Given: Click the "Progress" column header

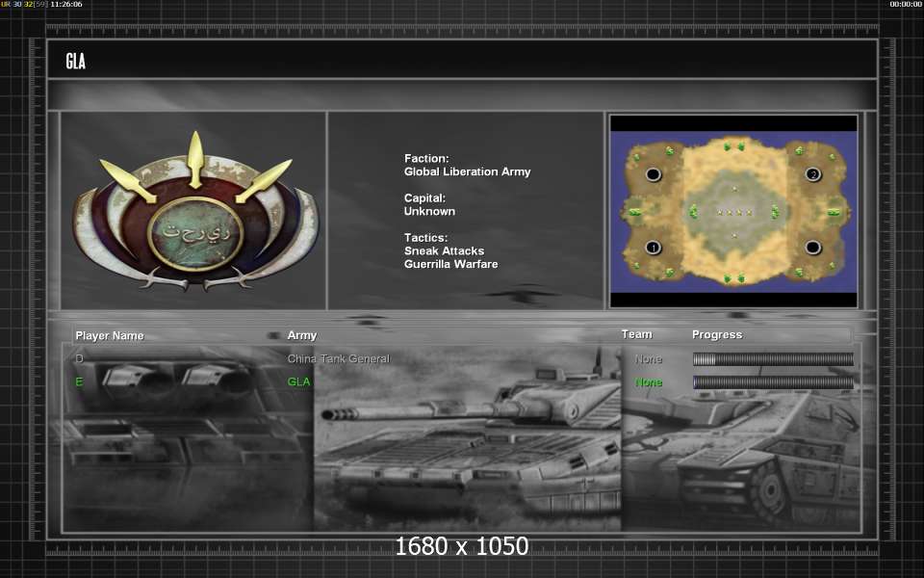Looking at the screenshot, I should tap(717, 334).
